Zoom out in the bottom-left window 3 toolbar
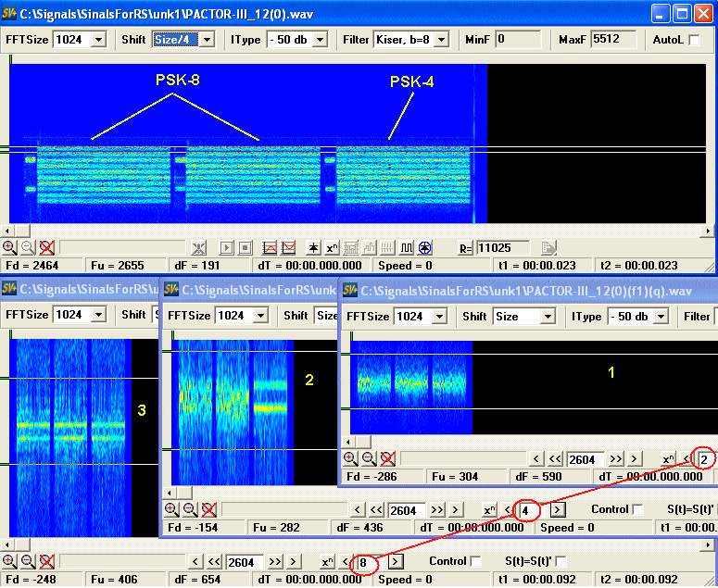The image size is (718, 588). pos(28,561)
